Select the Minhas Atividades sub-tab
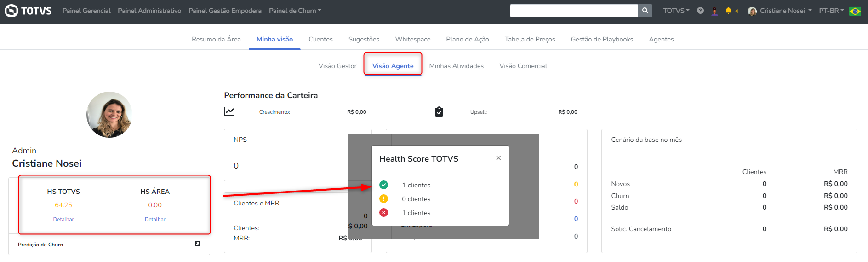Image resolution: width=868 pixels, height=262 pixels. tap(456, 66)
